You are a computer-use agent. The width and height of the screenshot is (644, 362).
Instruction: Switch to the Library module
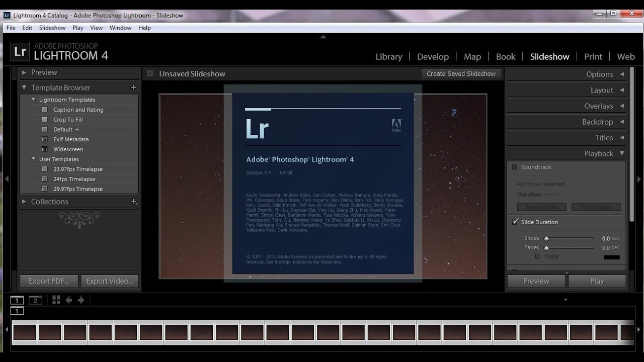[x=389, y=57]
